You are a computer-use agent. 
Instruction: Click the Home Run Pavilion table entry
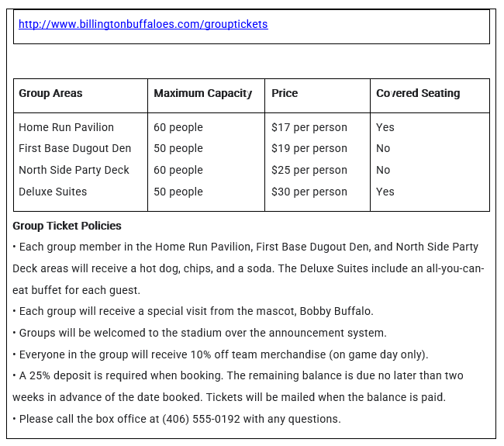[x=66, y=127]
